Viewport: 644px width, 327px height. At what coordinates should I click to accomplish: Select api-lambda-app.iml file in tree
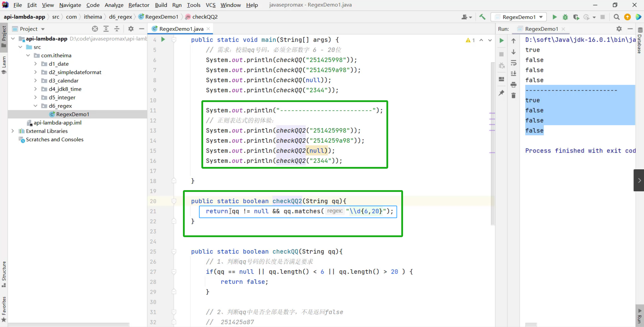57,123
